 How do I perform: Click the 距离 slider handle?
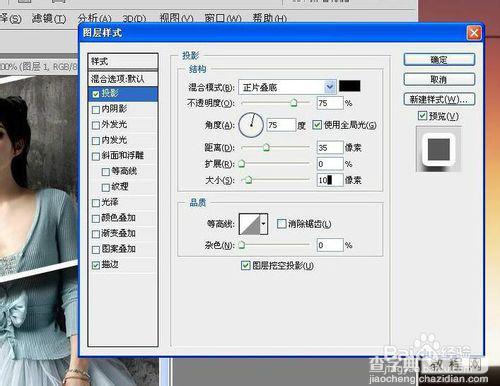point(266,147)
